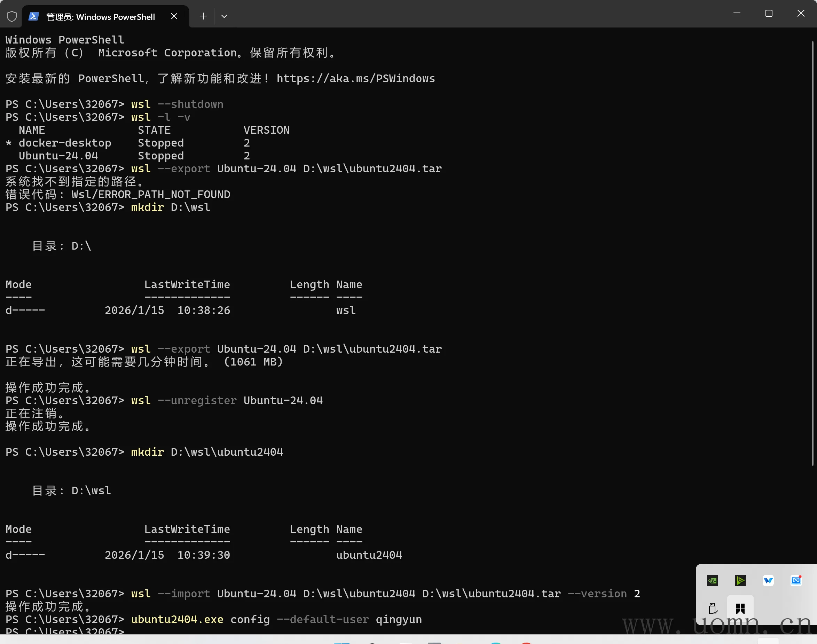Image resolution: width=817 pixels, height=644 pixels.
Task: Click the docker-desktop row in the list
Action: click(x=65, y=143)
